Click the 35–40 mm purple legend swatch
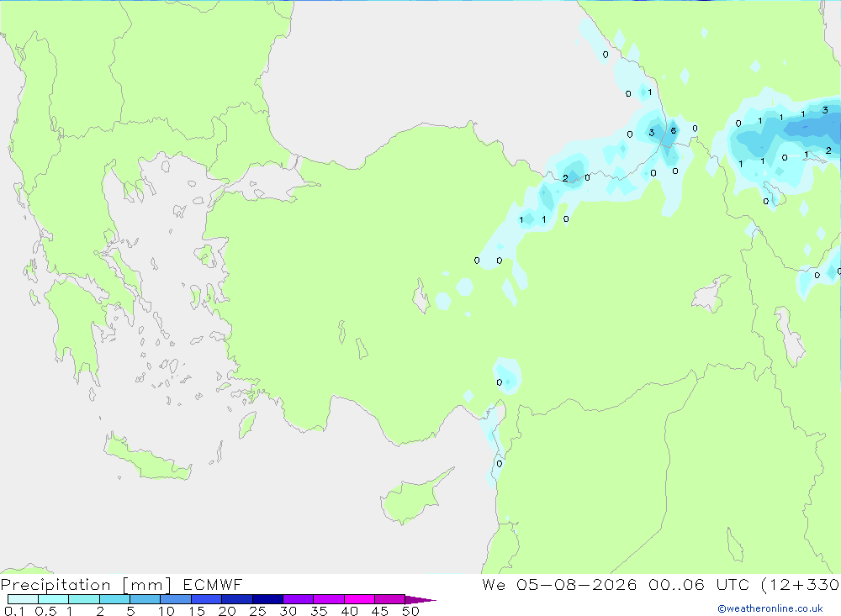 click(x=329, y=599)
